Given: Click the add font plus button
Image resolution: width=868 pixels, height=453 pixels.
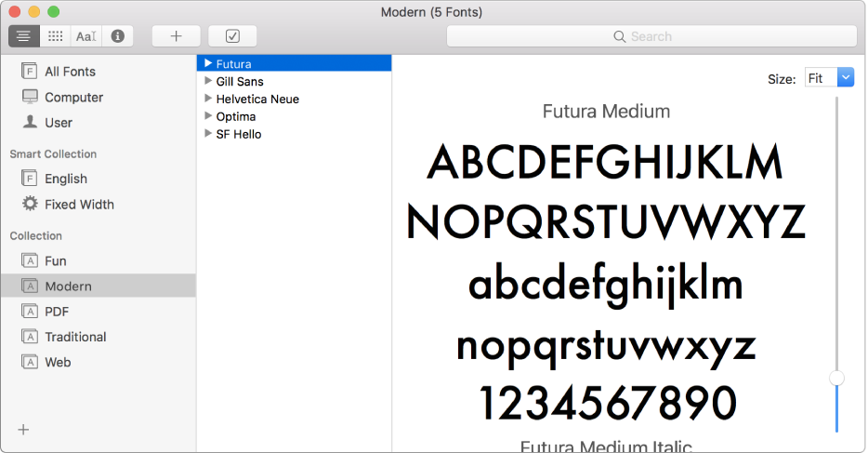Looking at the screenshot, I should click(x=176, y=36).
